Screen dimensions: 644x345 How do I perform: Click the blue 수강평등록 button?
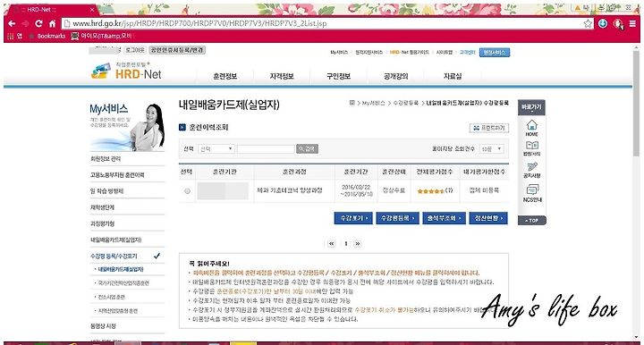coord(397,218)
